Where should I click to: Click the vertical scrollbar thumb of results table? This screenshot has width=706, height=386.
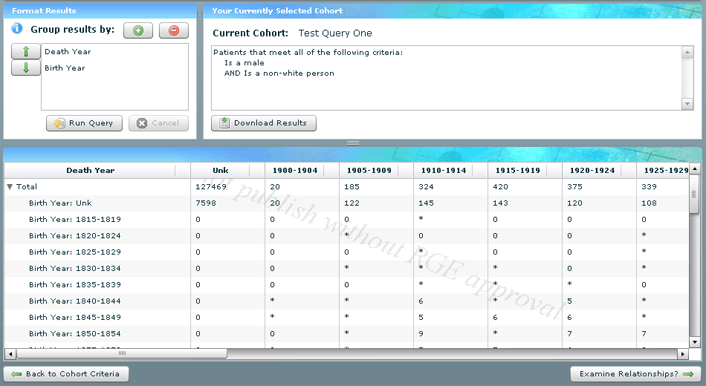tap(694, 194)
